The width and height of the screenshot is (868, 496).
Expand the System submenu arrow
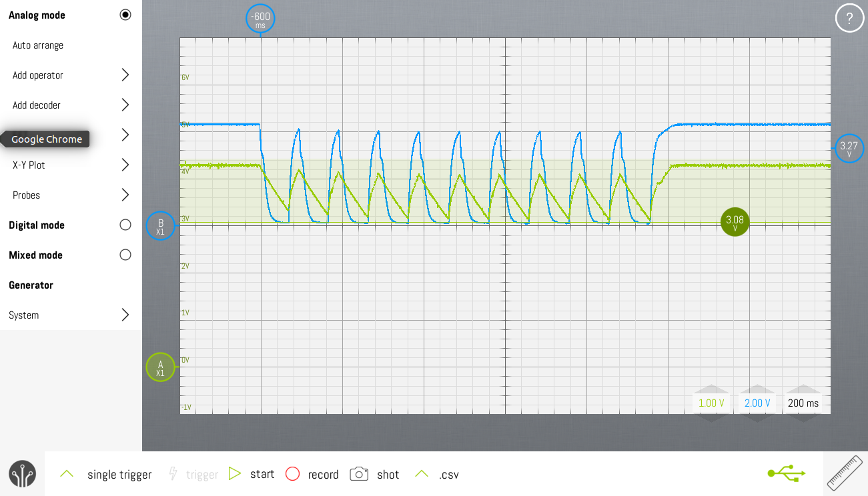(x=125, y=315)
